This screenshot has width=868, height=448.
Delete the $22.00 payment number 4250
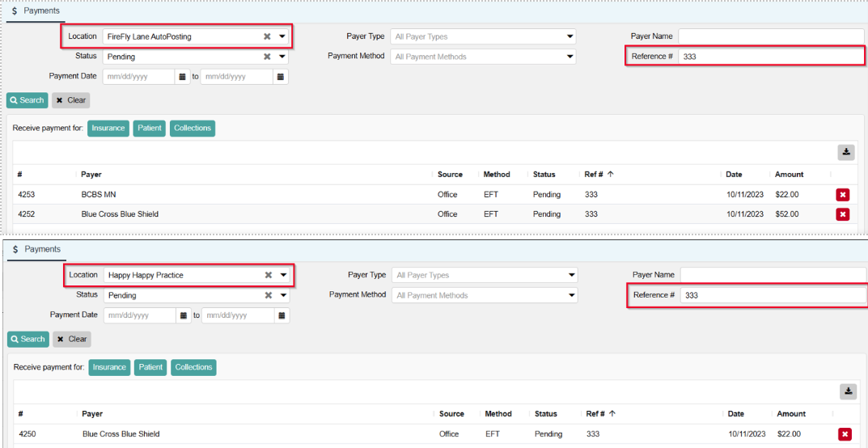pos(845,434)
